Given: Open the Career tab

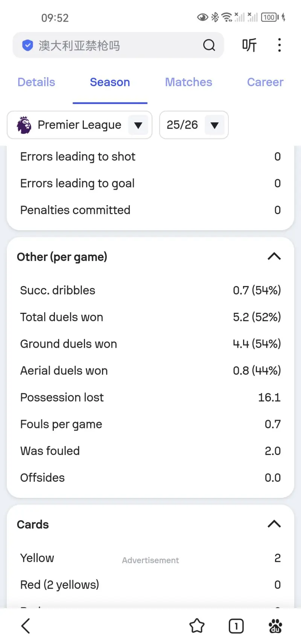Looking at the screenshot, I should (x=265, y=82).
